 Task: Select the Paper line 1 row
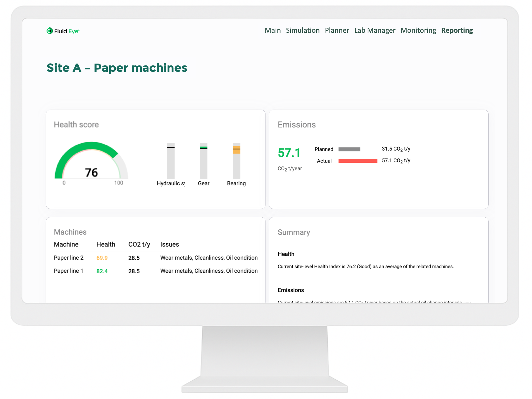tap(69, 271)
